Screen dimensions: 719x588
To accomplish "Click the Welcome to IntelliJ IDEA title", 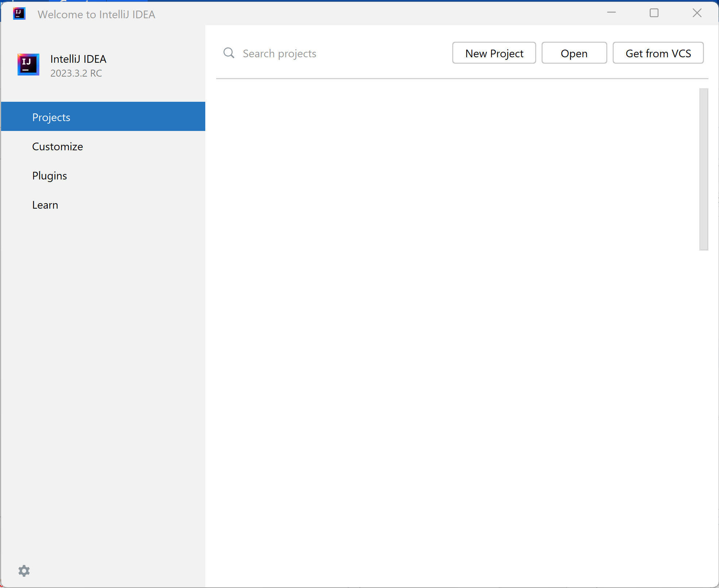I will (96, 15).
